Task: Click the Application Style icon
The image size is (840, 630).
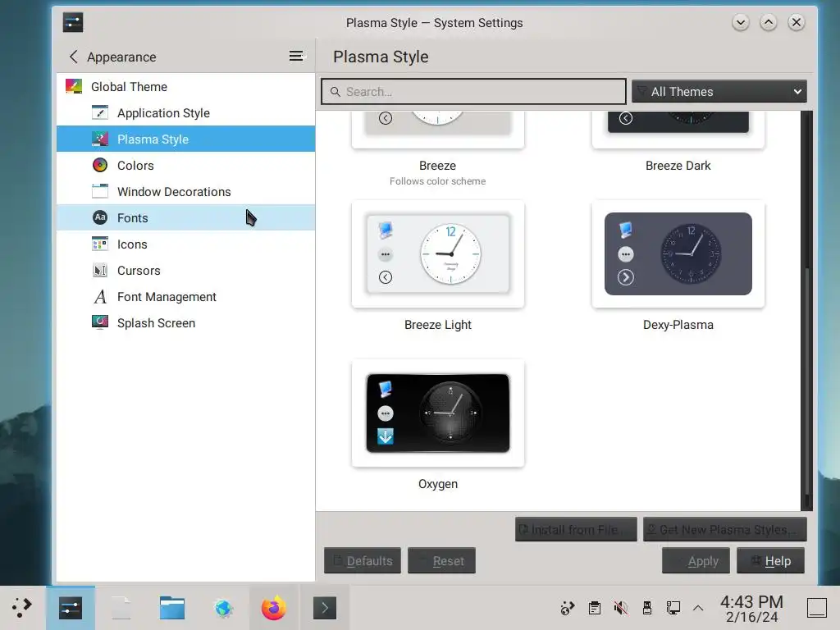Action: click(x=99, y=112)
